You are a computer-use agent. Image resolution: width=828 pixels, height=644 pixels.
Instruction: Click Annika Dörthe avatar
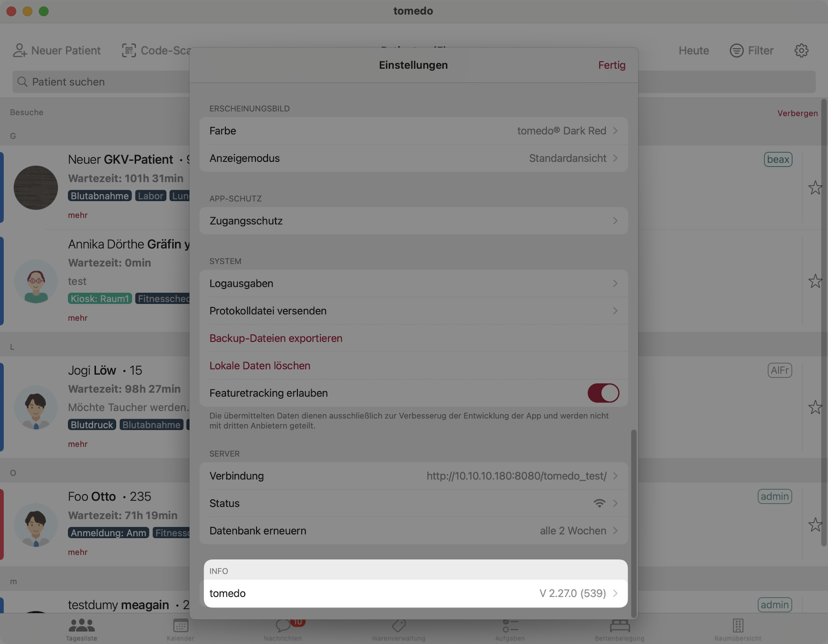[x=36, y=281]
